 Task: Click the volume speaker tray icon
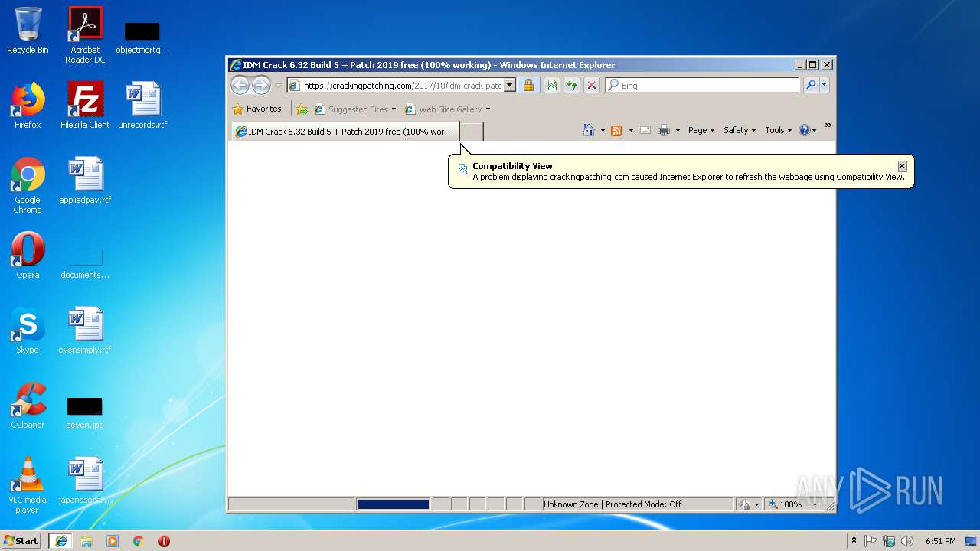[907, 541]
